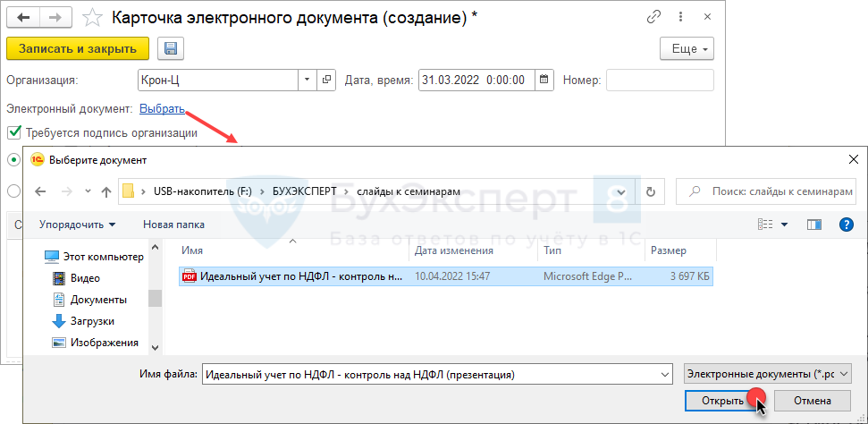Click the Открыть button

[x=722, y=401]
